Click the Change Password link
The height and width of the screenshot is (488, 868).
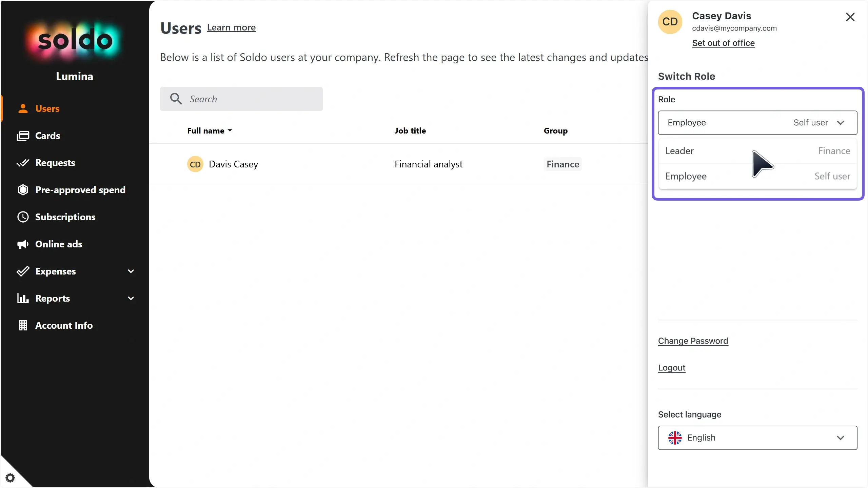[x=693, y=341]
